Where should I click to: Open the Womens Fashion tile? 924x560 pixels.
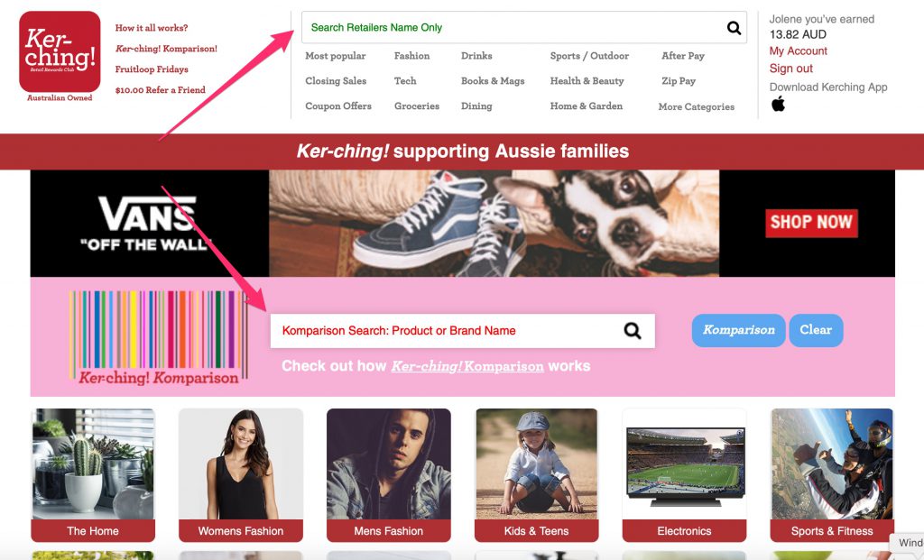coord(240,474)
